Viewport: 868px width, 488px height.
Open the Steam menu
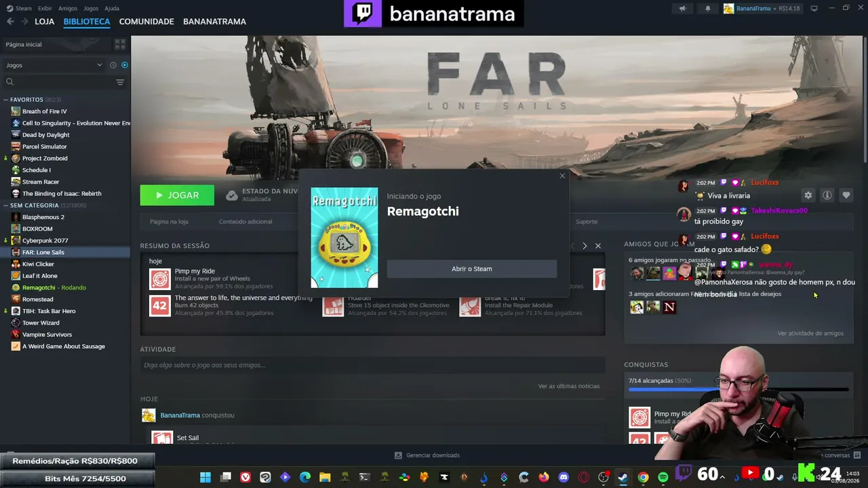20,8
